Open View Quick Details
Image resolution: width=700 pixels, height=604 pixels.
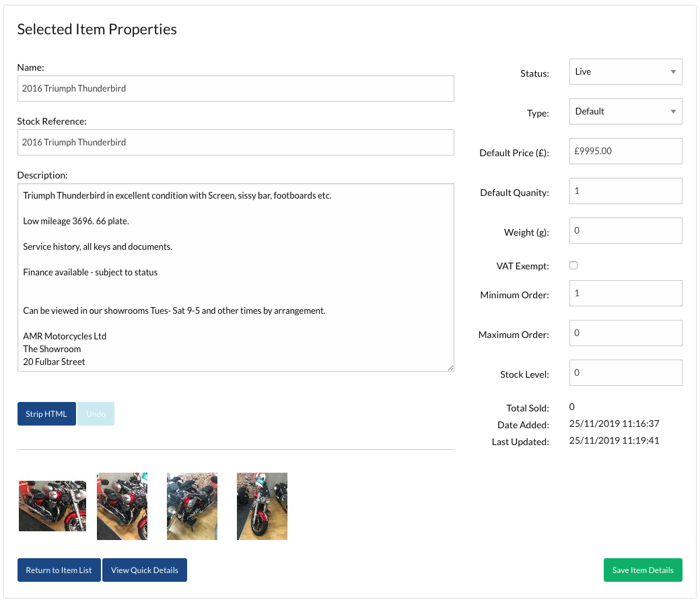[145, 570]
